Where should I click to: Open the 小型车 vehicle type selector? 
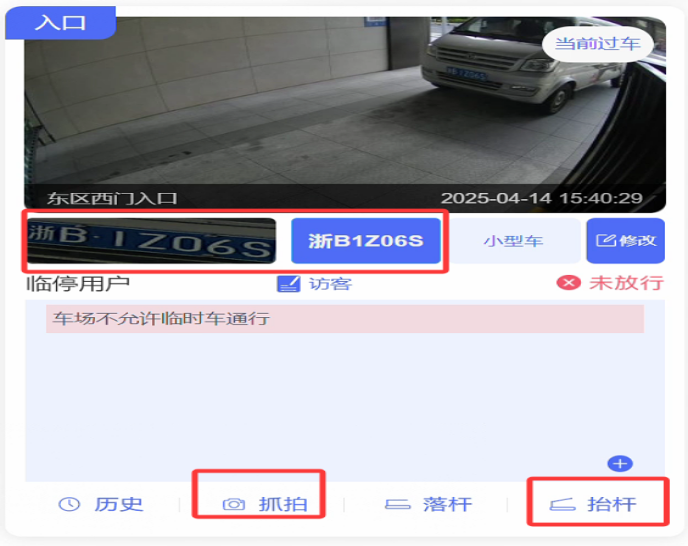click(514, 241)
